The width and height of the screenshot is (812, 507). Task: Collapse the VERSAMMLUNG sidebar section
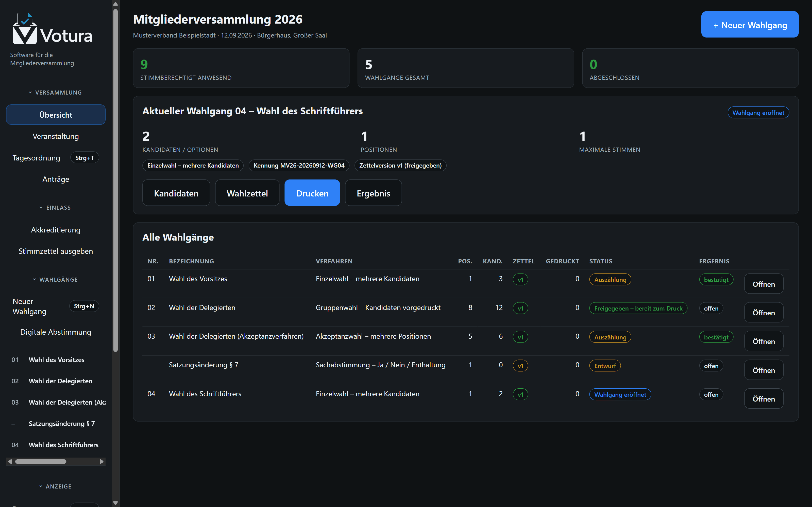click(55, 93)
